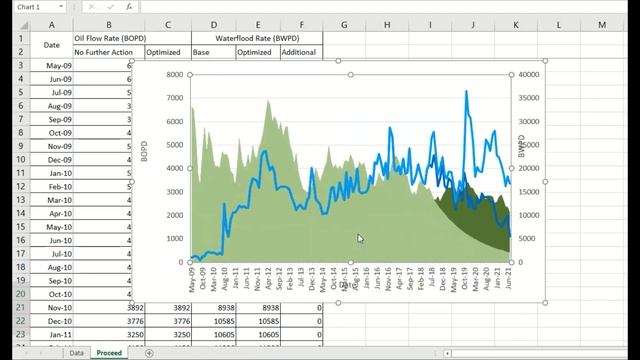
Task: Click the BOPD vertical axis title
Action: click(144, 152)
